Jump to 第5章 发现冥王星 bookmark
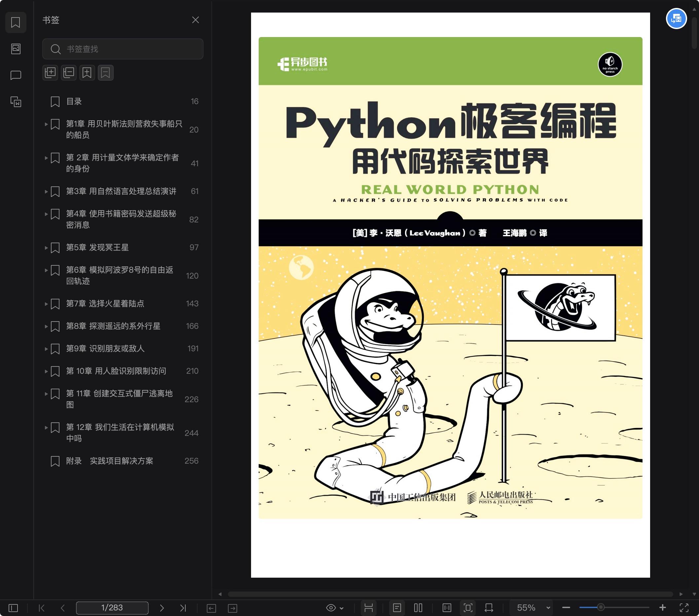The image size is (699, 616). 97,247
